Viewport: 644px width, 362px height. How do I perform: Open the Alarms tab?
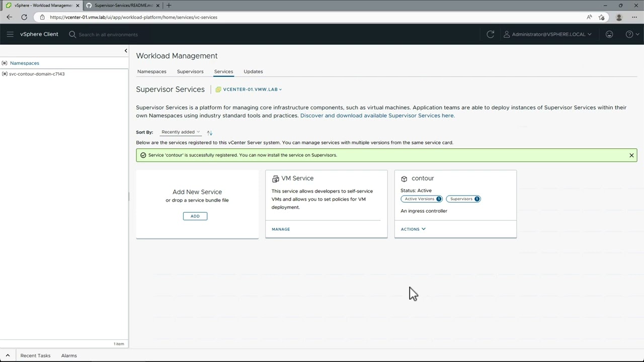tap(69, 355)
